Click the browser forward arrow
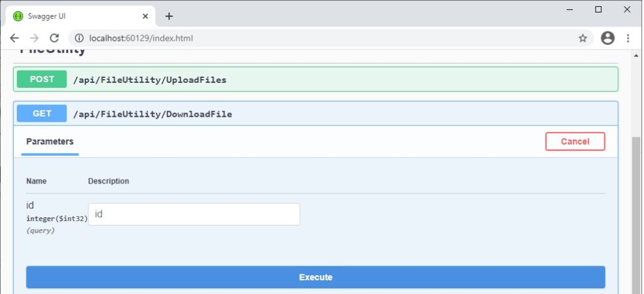 pyautogui.click(x=34, y=38)
